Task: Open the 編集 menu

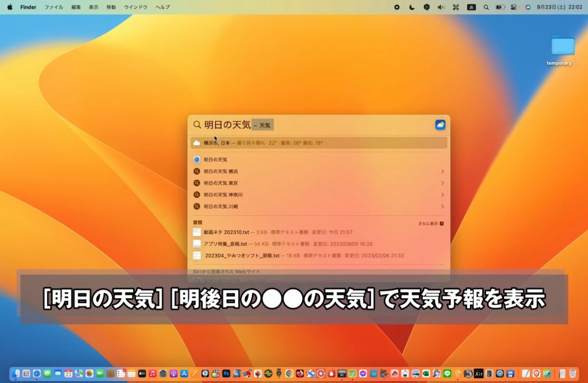Action: (76, 7)
